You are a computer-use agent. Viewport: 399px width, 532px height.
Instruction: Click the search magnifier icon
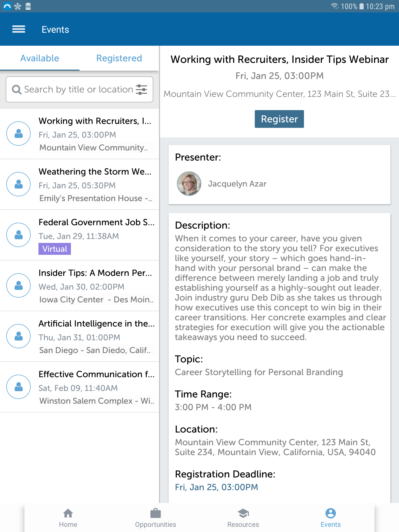point(17,90)
